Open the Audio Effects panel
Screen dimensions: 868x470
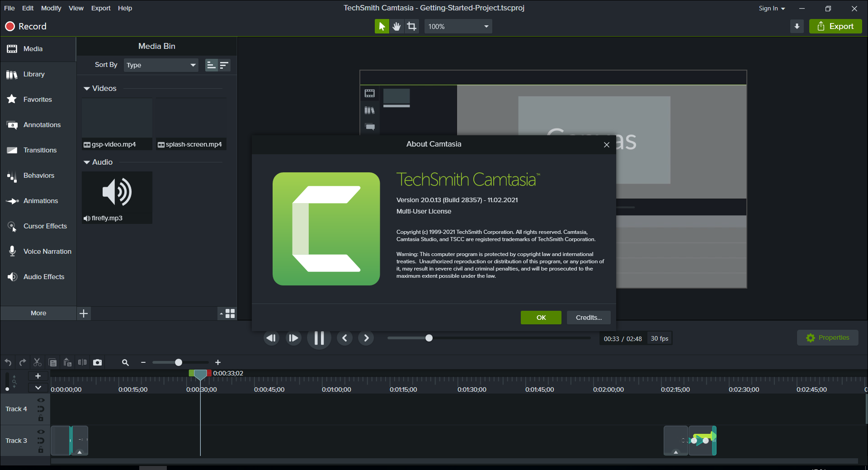click(x=38, y=277)
